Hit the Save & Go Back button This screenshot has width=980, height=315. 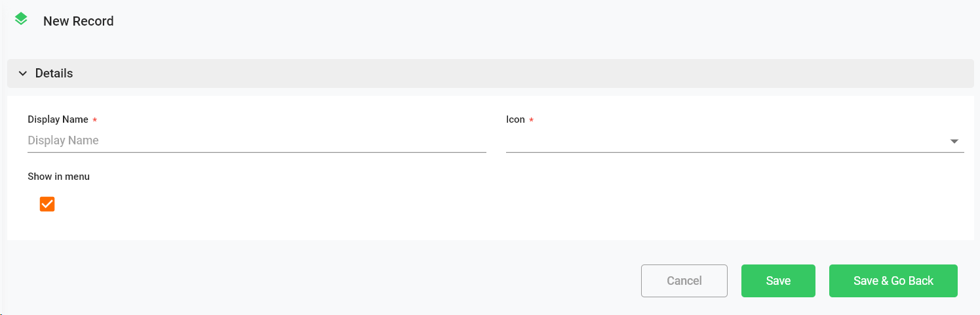pos(893,281)
